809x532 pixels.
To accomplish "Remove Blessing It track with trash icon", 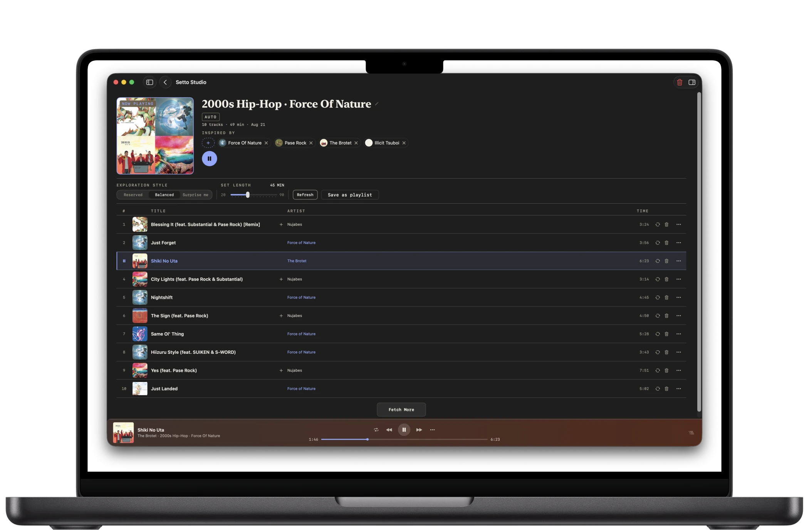I will click(x=666, y=224).
